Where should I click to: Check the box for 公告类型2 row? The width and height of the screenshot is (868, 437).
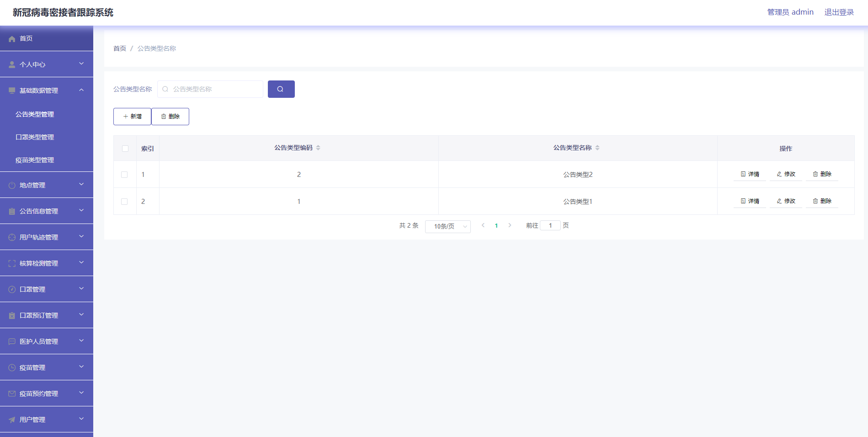124,175
